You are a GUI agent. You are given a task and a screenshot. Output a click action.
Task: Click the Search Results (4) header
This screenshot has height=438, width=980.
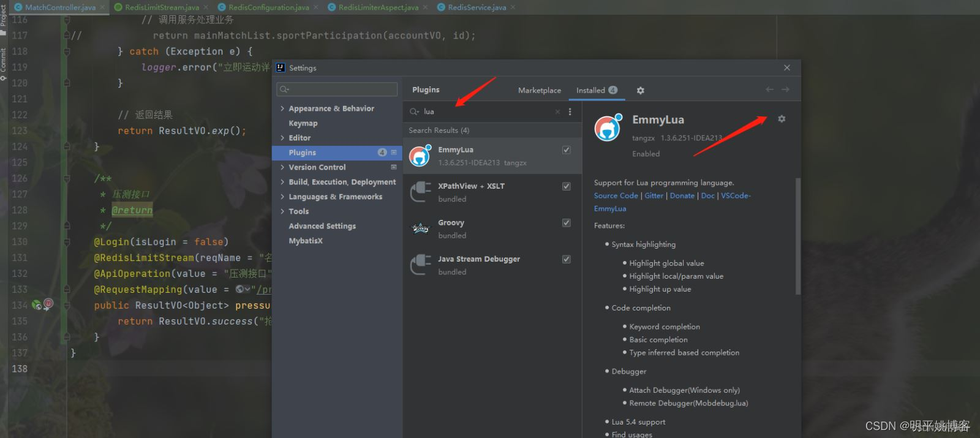439,130
